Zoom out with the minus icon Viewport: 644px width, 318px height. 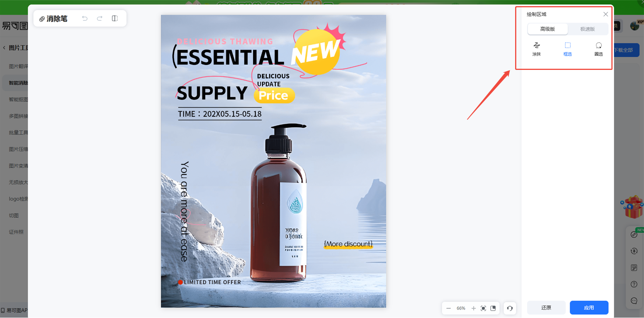pos(448,308)
